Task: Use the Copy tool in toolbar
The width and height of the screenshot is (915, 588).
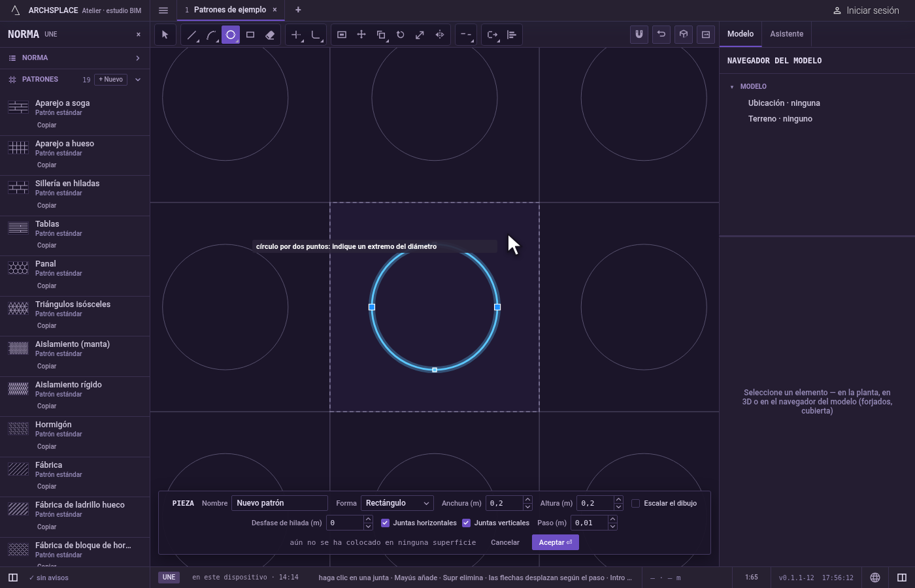Action: pos(381,35)
